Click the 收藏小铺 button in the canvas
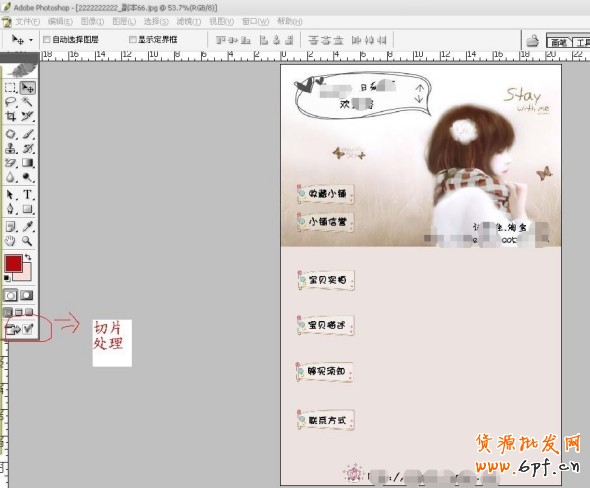Screen dimensions: 590x488 click(326, 194)
